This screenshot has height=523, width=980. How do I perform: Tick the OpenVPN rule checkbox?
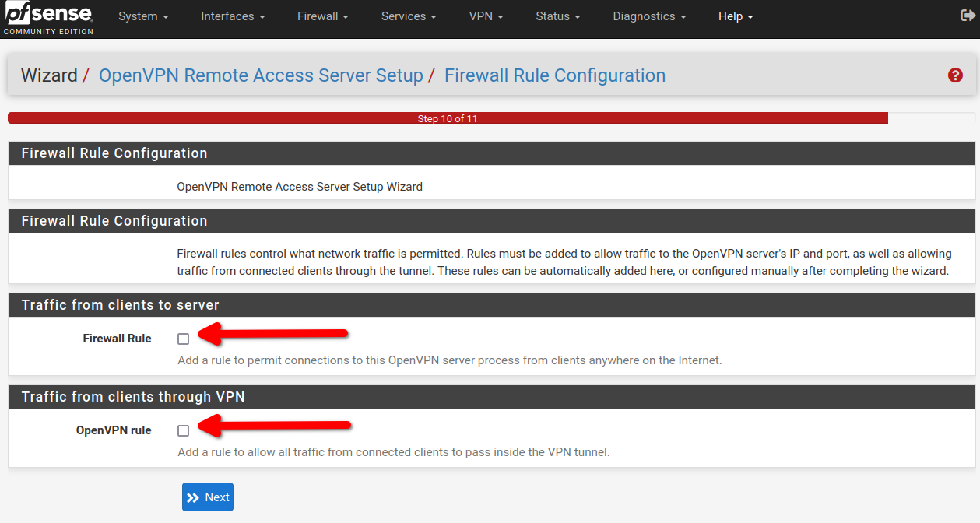click(184, 430)
